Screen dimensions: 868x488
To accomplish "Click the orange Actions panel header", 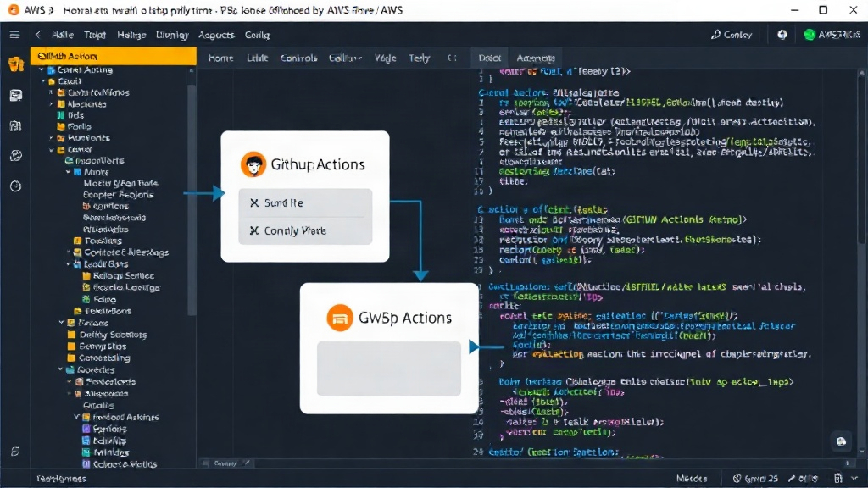I will click(x=113, y=56).
